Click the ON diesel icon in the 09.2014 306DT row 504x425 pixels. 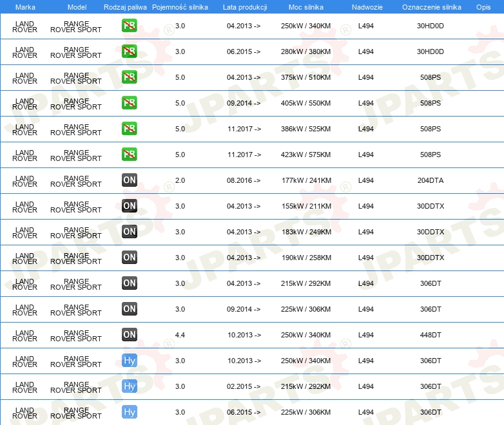(x=130, y=308)
